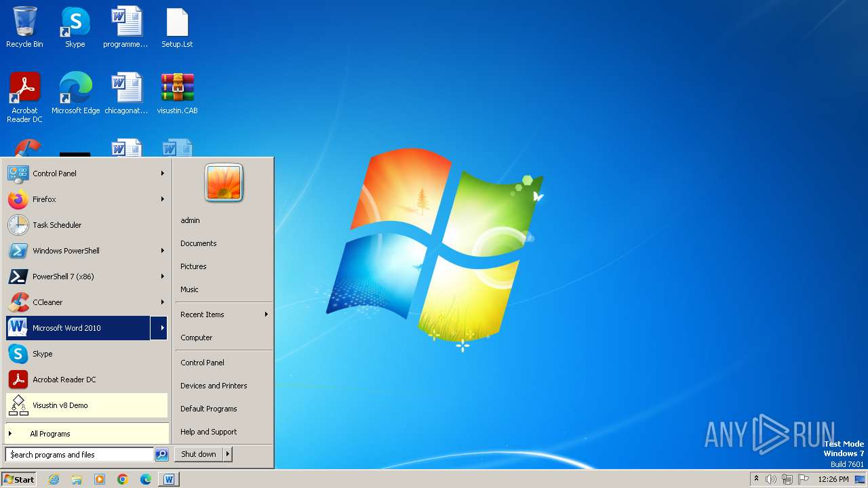This screenshot has height=488, width=868.
Task: Launch Edge from taskbar
Action: (146, 479)
